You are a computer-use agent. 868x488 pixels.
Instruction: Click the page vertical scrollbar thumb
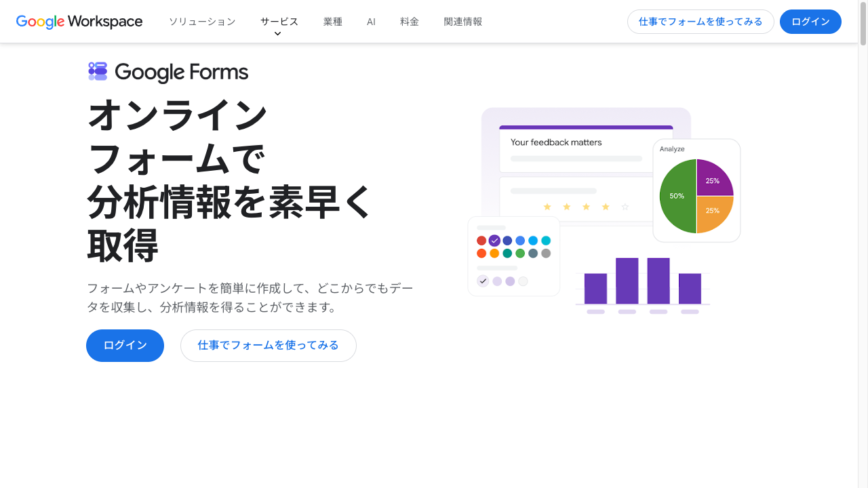[x=863, y=24]
